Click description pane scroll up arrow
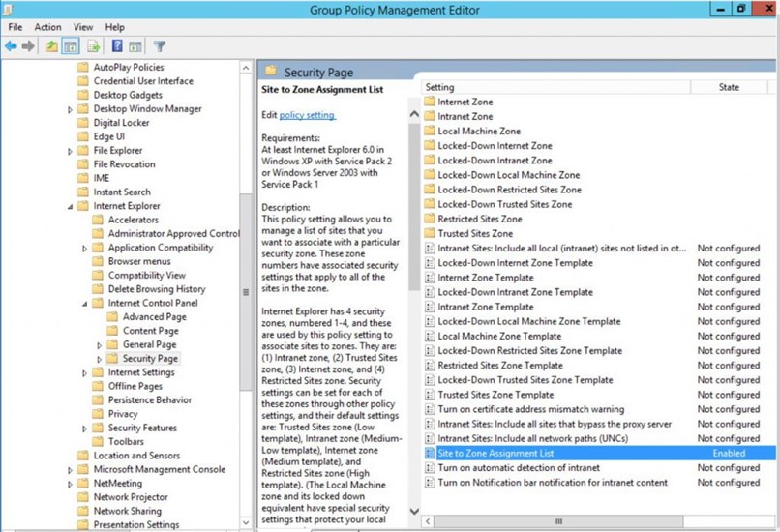This screenshot has width=780, height=532. click(x=414, y=114)
